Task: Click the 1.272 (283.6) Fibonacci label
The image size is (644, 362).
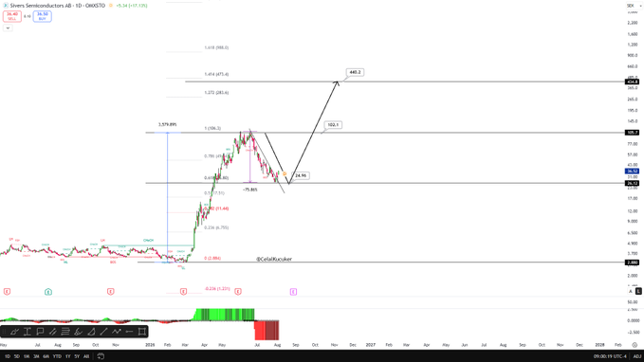Action: (216, 92)
